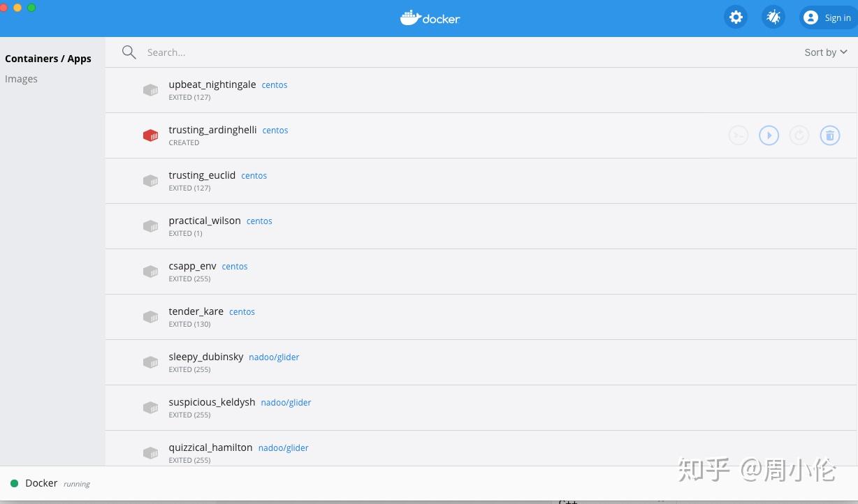The height and width of the screenshot is (504, 858).
Task: Open a CLI for trusting_ardinghelli via terminal icon
Action: (739, 135)
